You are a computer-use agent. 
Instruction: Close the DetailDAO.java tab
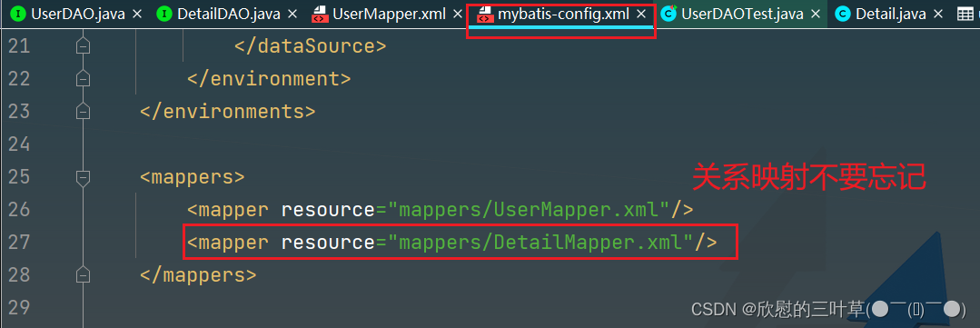tap(293, 14)
